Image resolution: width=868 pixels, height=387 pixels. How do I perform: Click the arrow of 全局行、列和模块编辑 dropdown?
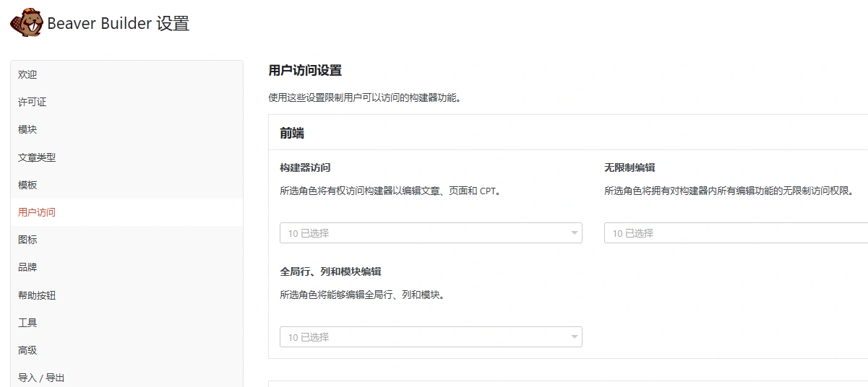[575, 336]
